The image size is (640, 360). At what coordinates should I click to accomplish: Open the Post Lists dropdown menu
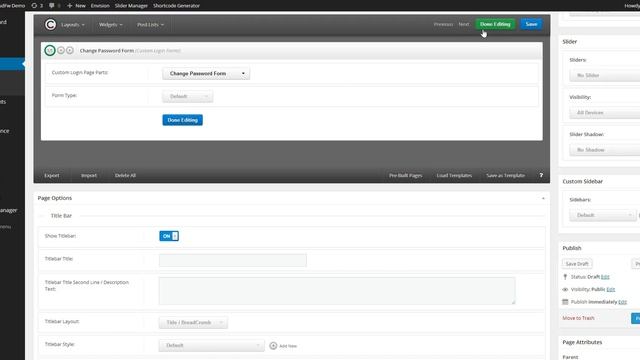pyautogui.click(x=150, y=25)
